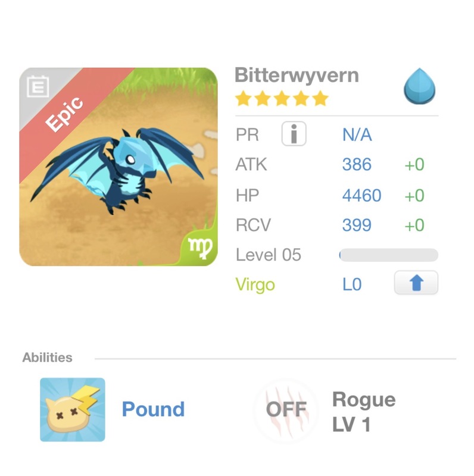Select the Bitterwyvern name title
The width and height of the screenshot is (474, 476).
(297, 75)
